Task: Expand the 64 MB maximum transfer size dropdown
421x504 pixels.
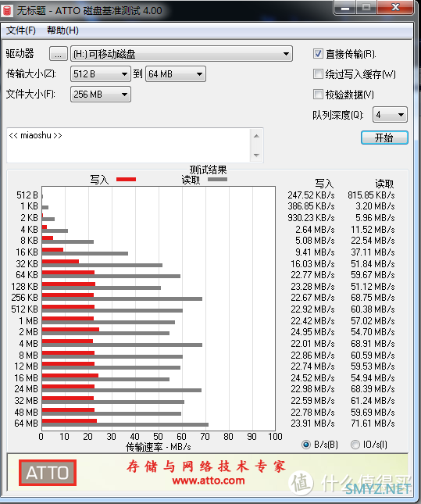Action: [x=176, y=74]
